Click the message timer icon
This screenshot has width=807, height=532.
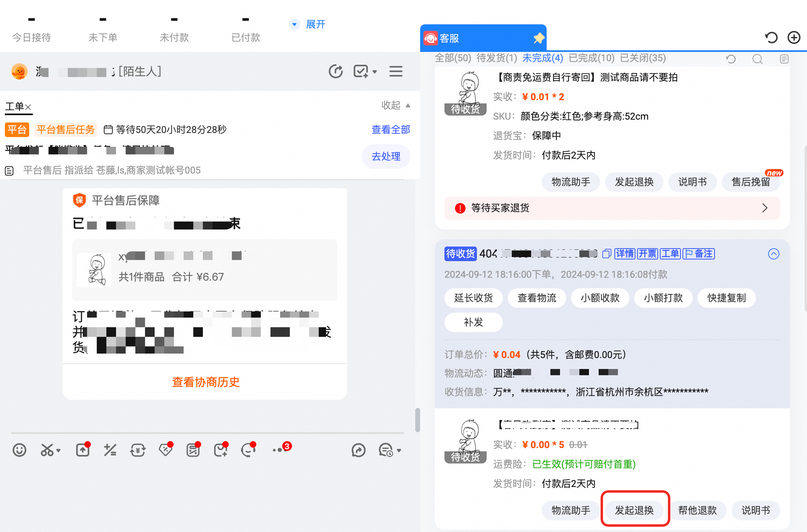[386, 450]
